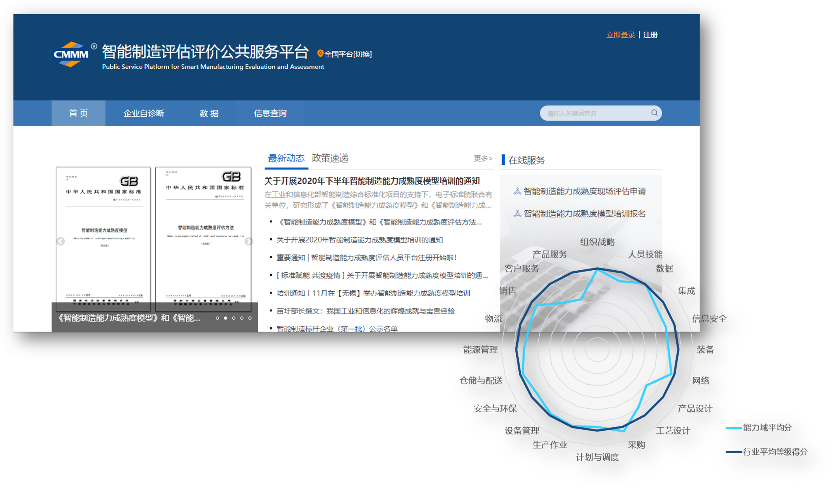Click radar label 装备
839x504 pixels.
(x=705, y=350)
